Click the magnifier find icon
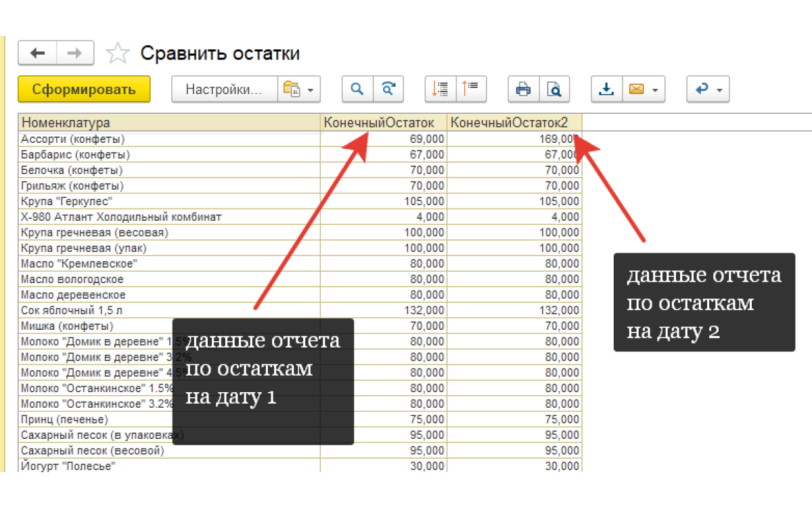812x508 pixels. pos(357,89)
